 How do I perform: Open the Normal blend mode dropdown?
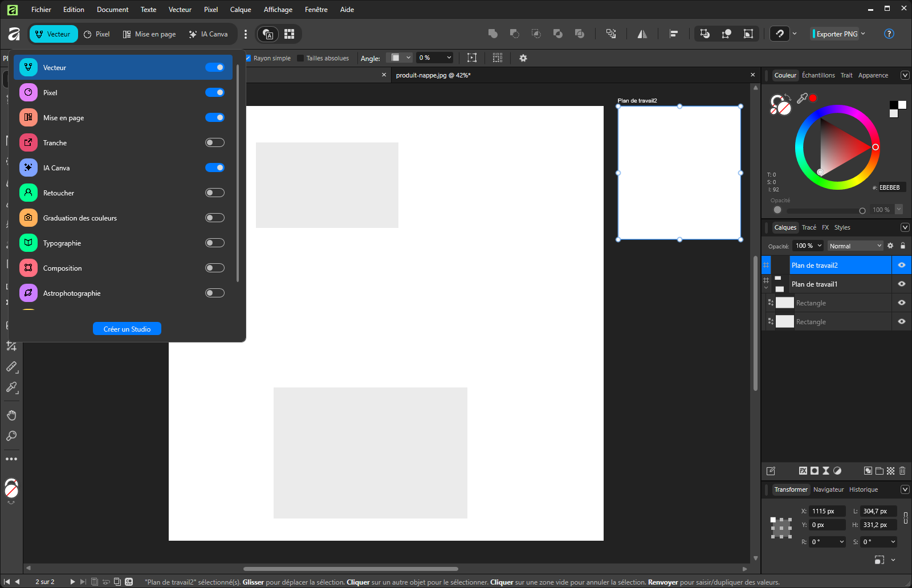click(x=856, y=246)
